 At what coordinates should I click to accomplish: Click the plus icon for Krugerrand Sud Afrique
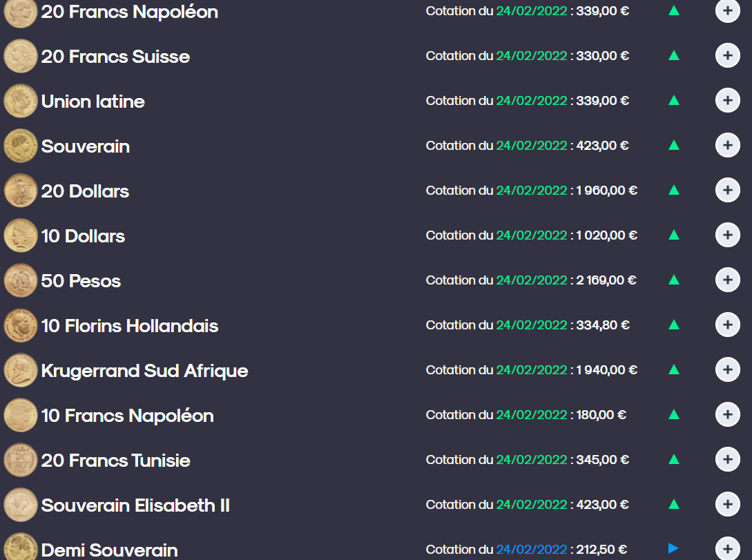coord(728,369)
